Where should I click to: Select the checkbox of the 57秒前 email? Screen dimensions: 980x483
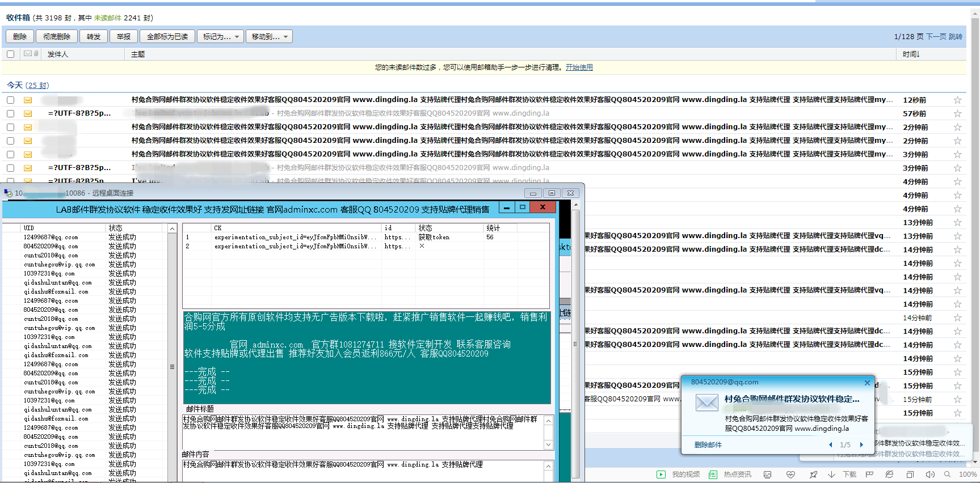pos(10,113)
